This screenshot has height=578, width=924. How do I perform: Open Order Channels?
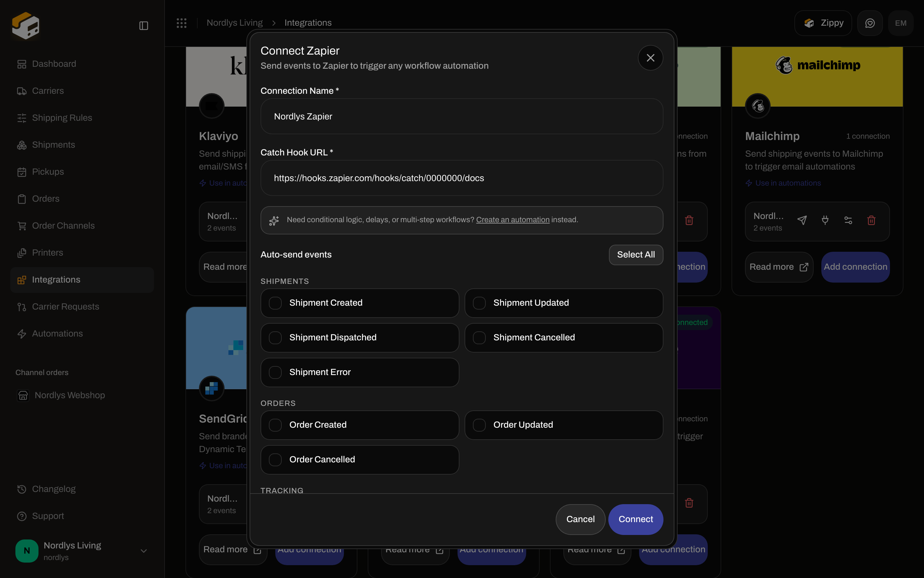(82, 226)
